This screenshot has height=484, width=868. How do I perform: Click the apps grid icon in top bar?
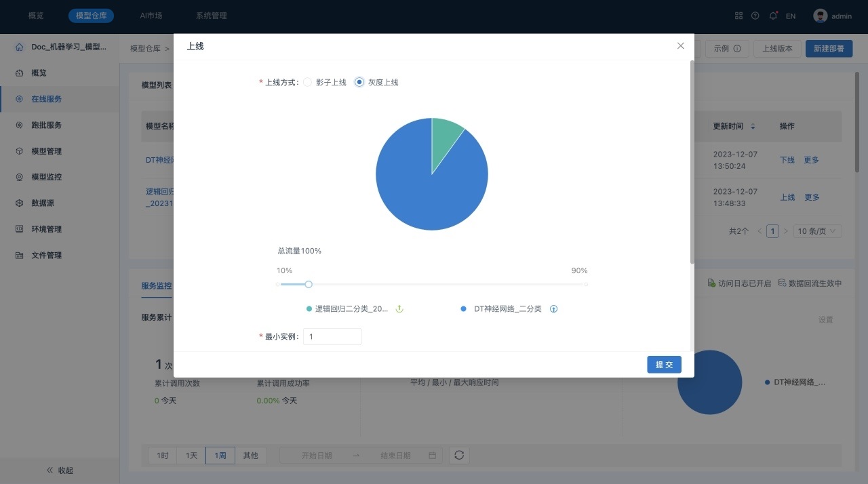(738, 16)
